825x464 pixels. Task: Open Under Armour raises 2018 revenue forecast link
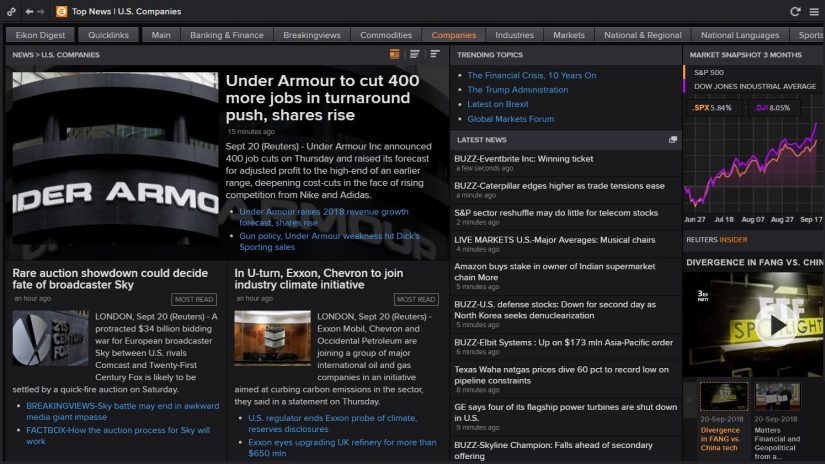324,217
